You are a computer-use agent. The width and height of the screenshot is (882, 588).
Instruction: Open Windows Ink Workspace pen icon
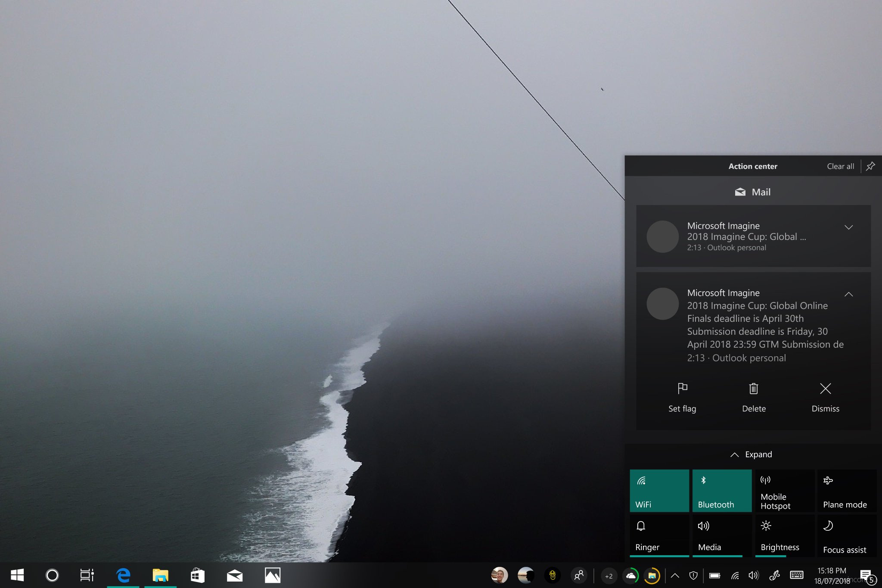pos(774,575)
